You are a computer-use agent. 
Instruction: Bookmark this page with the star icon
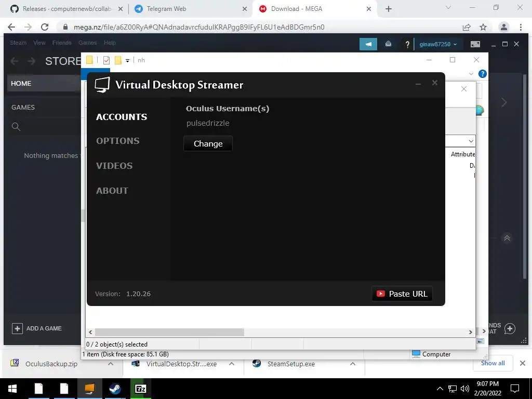tap(483, 27)
